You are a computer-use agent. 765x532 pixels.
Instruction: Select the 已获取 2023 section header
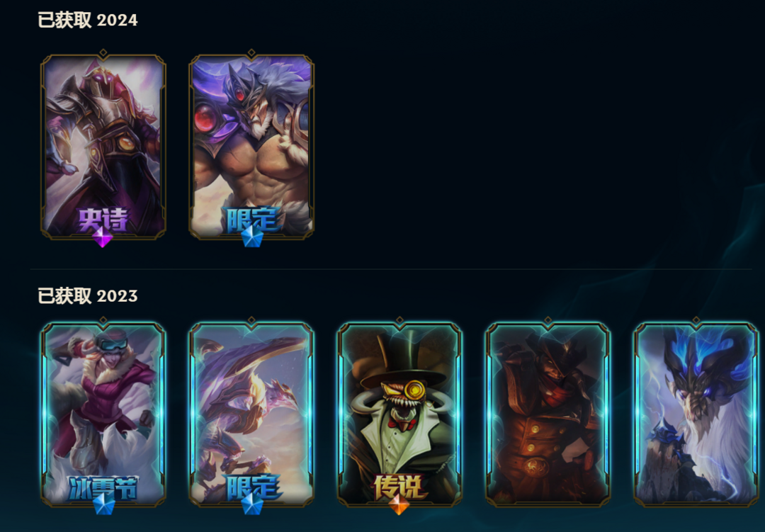click(x=88, y=296)
